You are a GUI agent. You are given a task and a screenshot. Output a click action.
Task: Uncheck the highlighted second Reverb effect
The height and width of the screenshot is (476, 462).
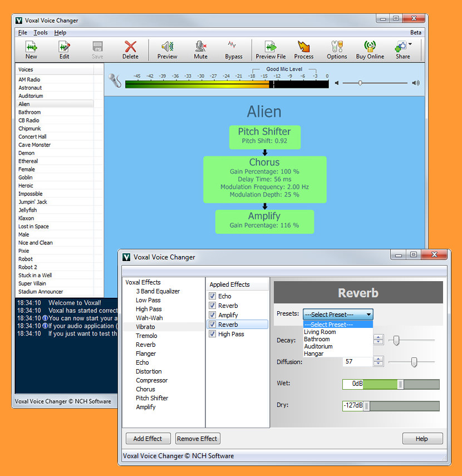point(213,324)
